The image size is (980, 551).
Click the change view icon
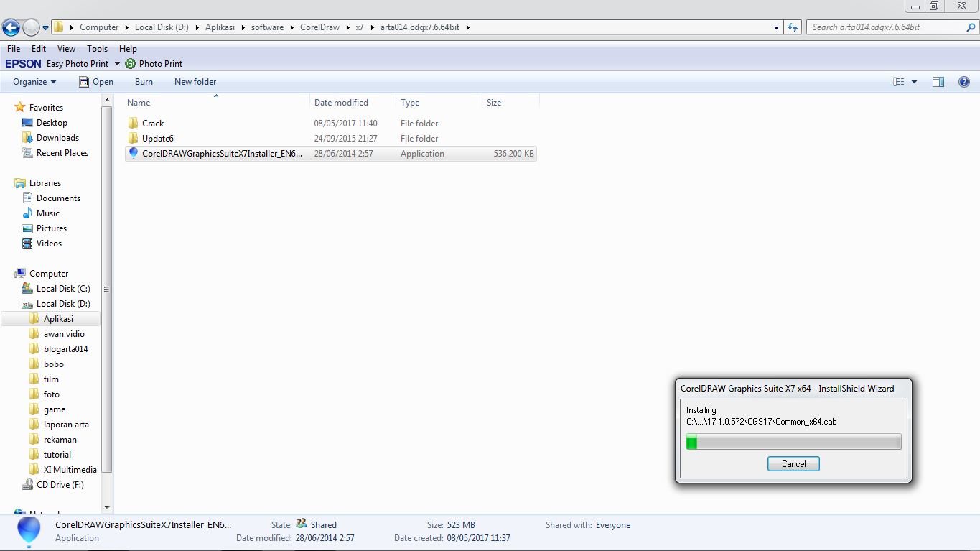(x=898, y=82)
